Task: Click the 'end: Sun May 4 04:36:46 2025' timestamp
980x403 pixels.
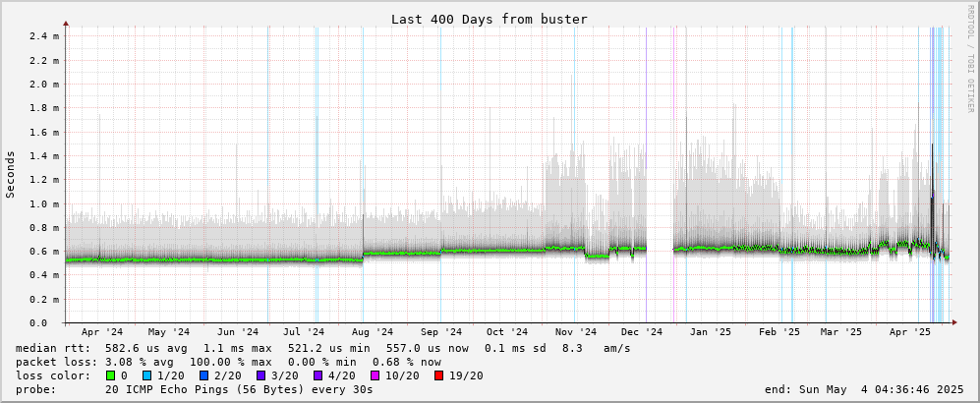Action: pyautogui.click(x=864, y=390)
